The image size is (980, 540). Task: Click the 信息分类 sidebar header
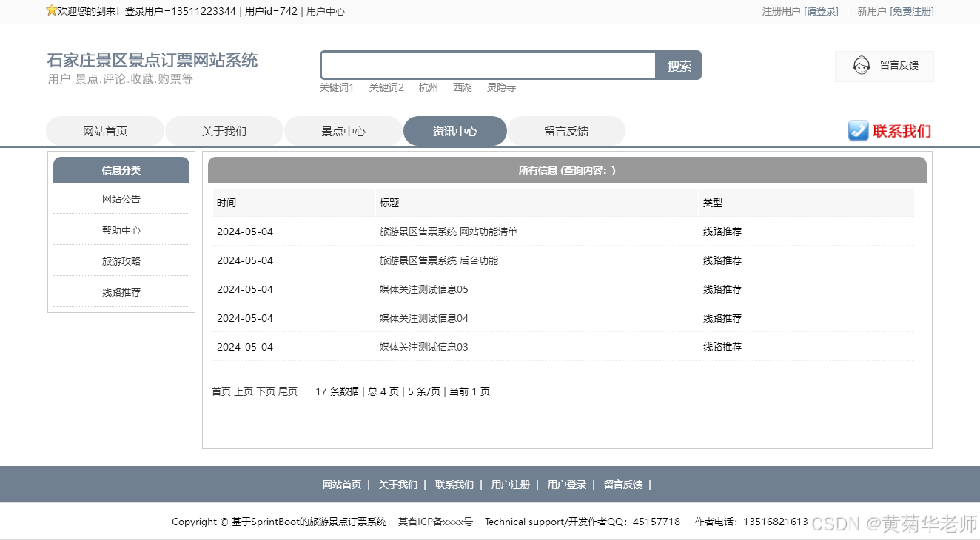(x=121, y=170)
